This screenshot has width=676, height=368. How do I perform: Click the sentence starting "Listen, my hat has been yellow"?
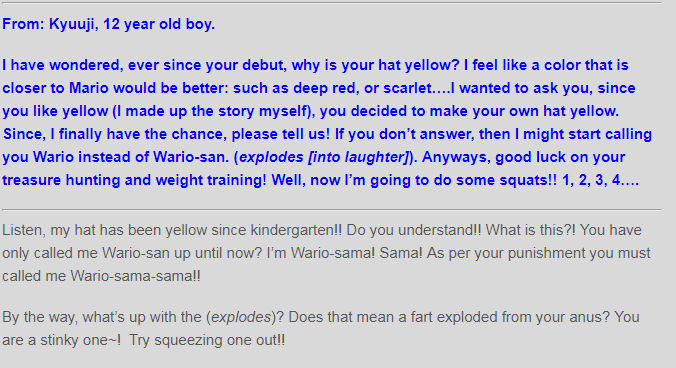pos(172,230)
